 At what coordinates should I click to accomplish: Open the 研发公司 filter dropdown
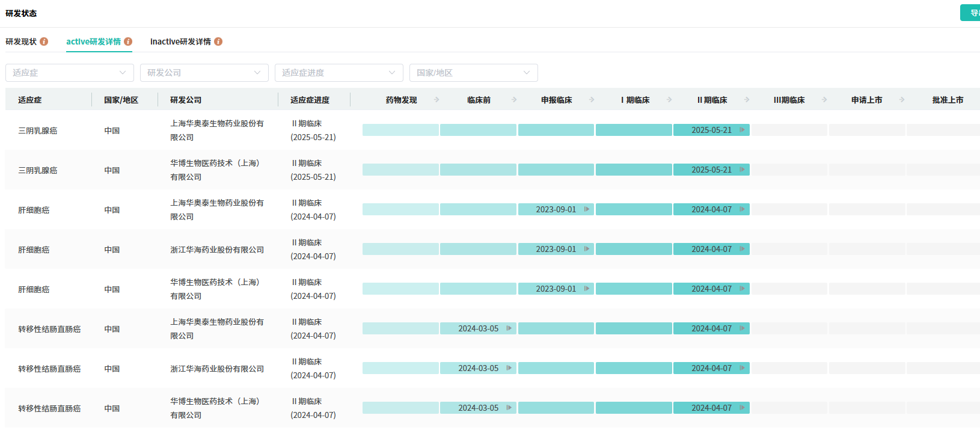tap(204, 73)
